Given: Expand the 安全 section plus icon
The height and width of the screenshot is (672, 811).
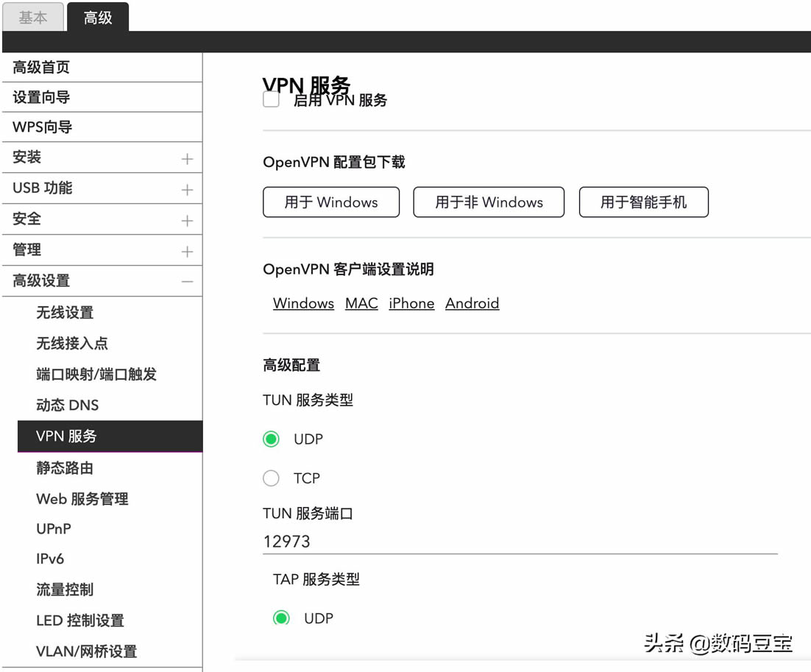Looking at the screenshot, I should tap(187, 221).
